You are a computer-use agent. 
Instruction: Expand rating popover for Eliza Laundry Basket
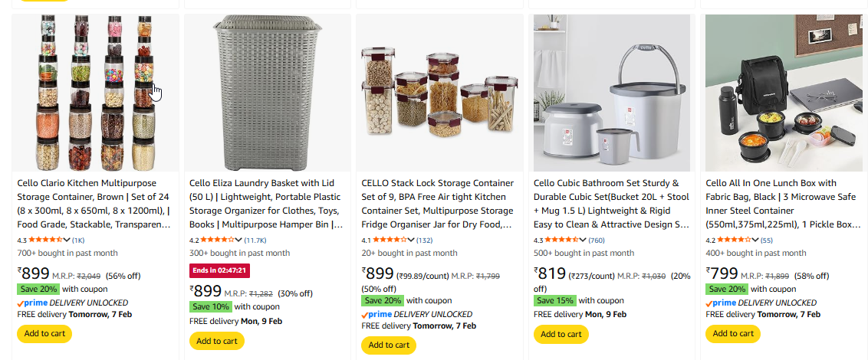tap(239, 240)
